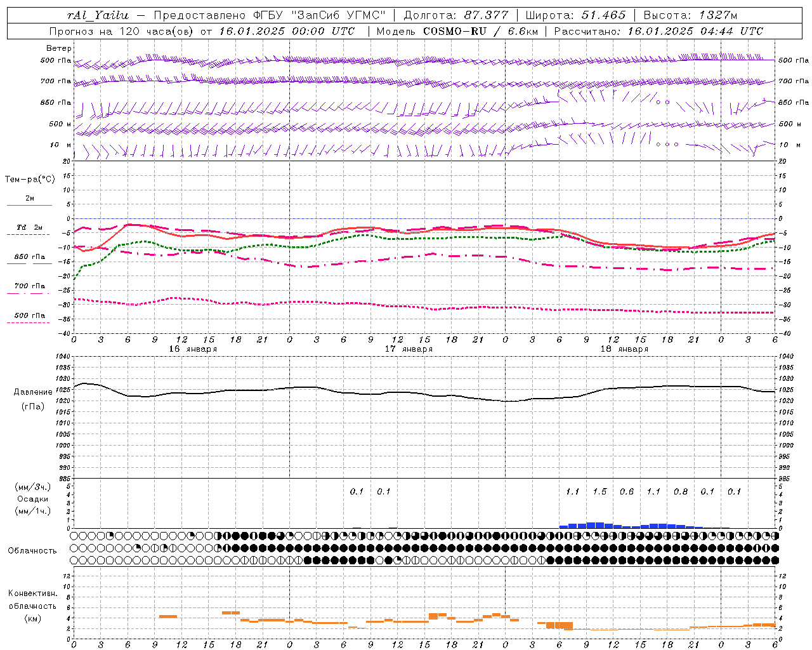Click the (мм/3ч.) precipitation unit label

click(x=33, y=487)
